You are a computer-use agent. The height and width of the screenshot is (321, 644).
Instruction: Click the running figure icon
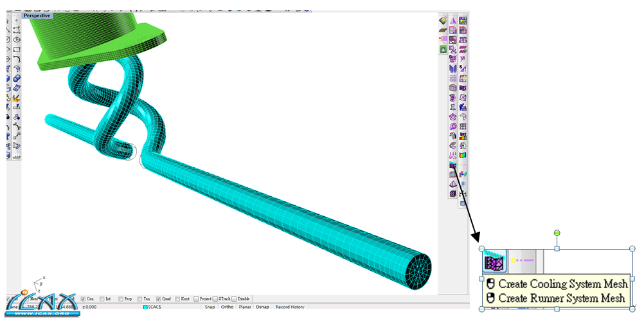pos(463,107)
